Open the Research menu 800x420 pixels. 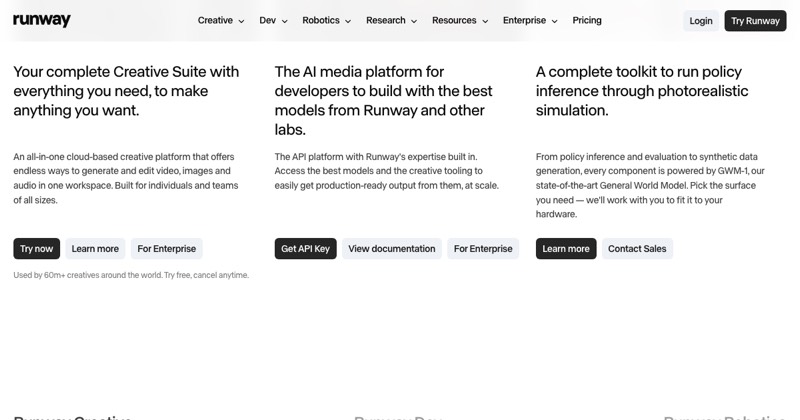coord(391,20)
